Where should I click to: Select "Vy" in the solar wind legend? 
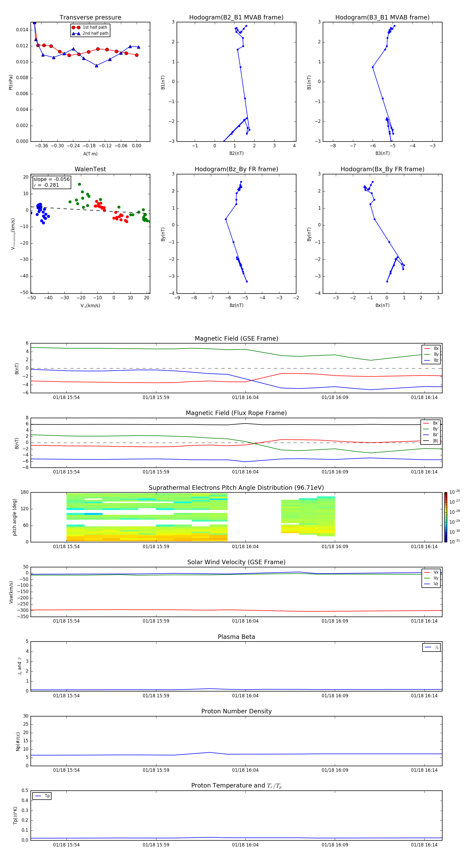(x=431, y=578)
